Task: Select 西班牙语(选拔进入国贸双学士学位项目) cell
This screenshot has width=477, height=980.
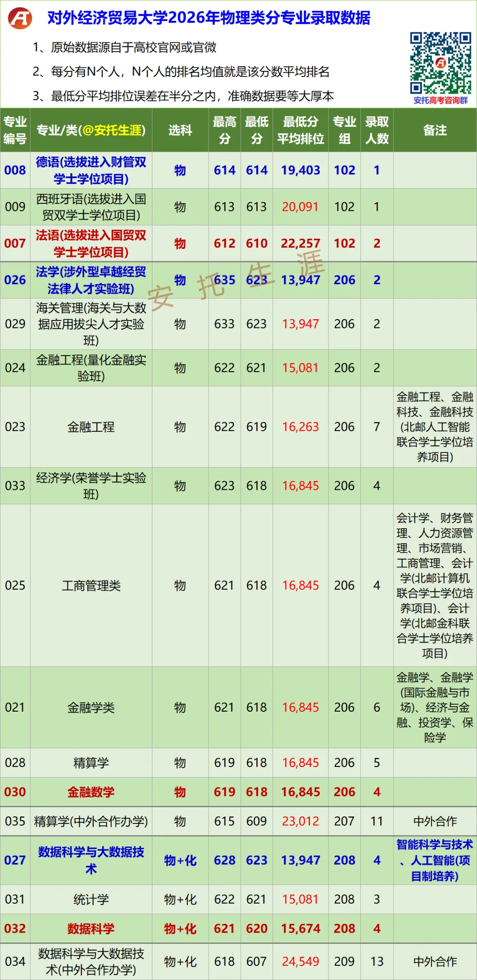Action: (x=91, y=207)
